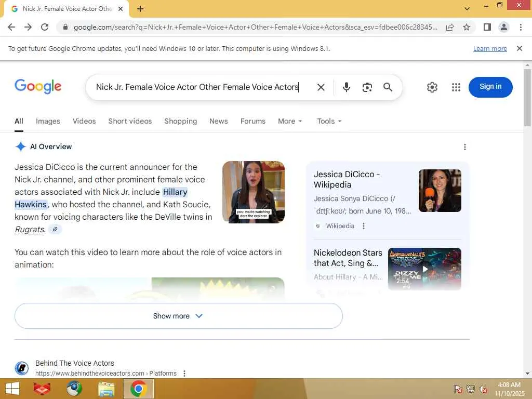
Task: Open a new browser tab
Action: pos(140,9)
